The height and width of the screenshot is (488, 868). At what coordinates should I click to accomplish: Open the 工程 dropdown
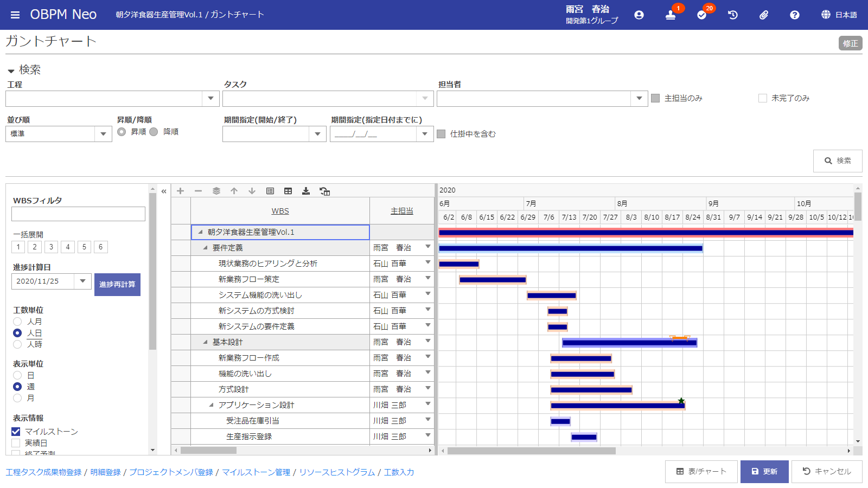[x=210, y=99]
